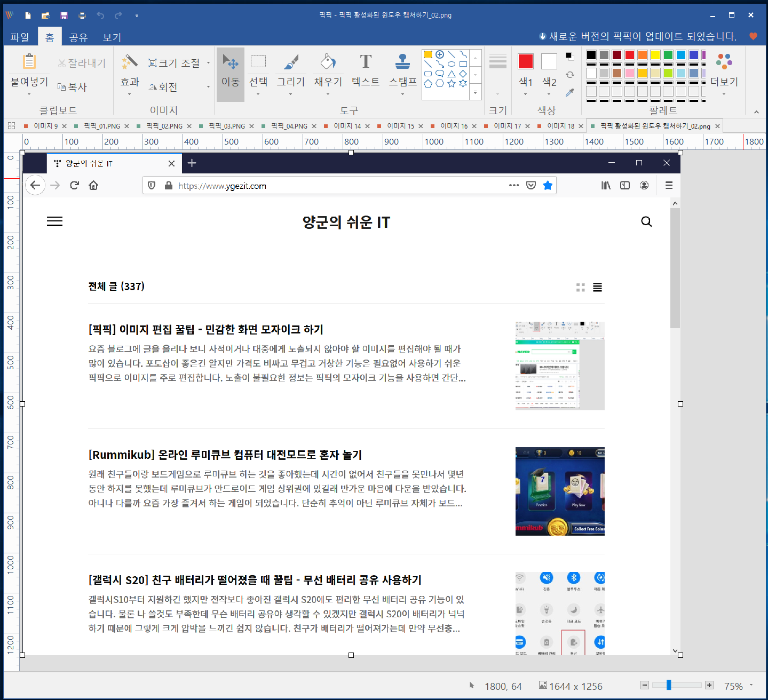This screenshot has width=768, height=700.
Task: Click the zoom slider handle in status bar
Action: click(x=669, y=685)
